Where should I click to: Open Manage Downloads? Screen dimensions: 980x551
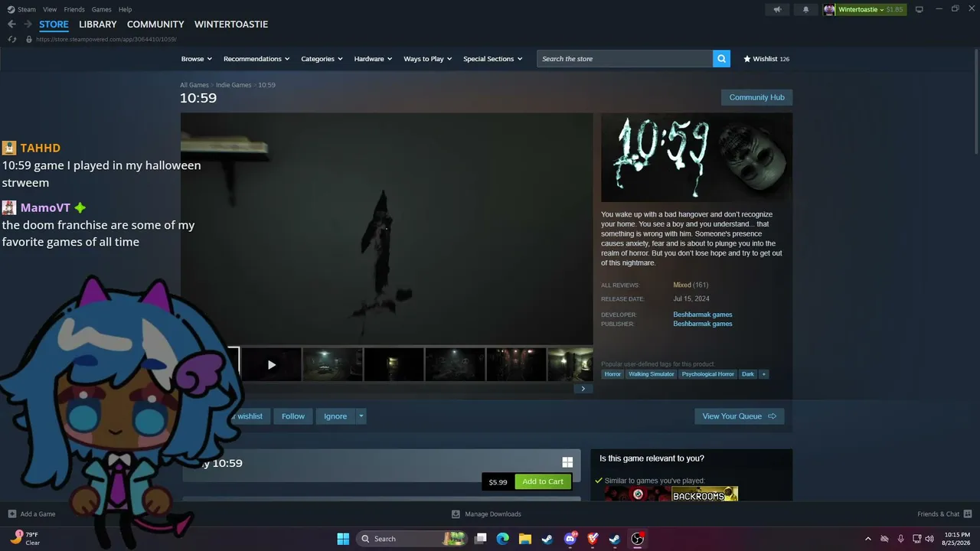pyautogui.click(x=486, y=514)
